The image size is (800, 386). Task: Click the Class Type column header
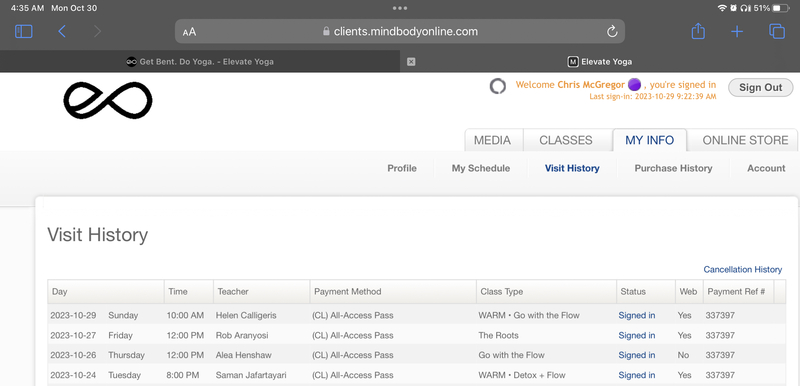click(x=546, y=292)
